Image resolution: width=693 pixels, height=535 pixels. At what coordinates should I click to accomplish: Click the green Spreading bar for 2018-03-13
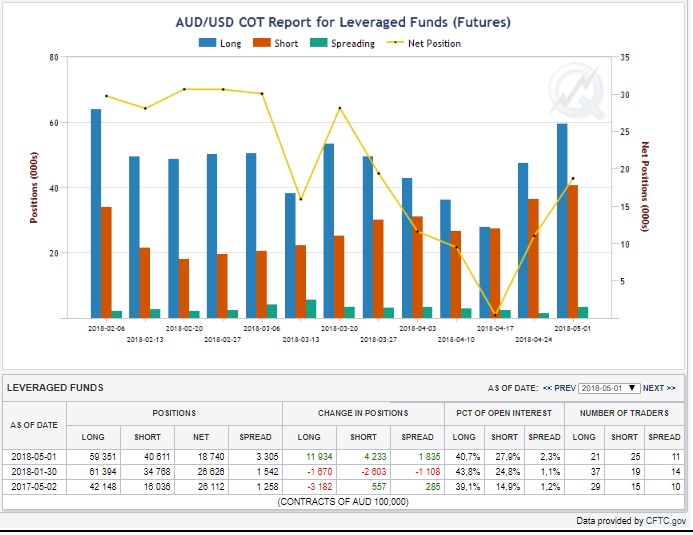click(311, 309)
